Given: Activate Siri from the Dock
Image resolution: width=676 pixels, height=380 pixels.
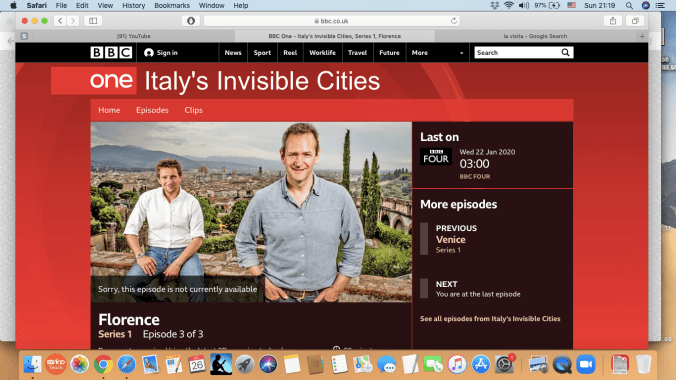Looking at the screenshot, I should [x=268, y=364].
